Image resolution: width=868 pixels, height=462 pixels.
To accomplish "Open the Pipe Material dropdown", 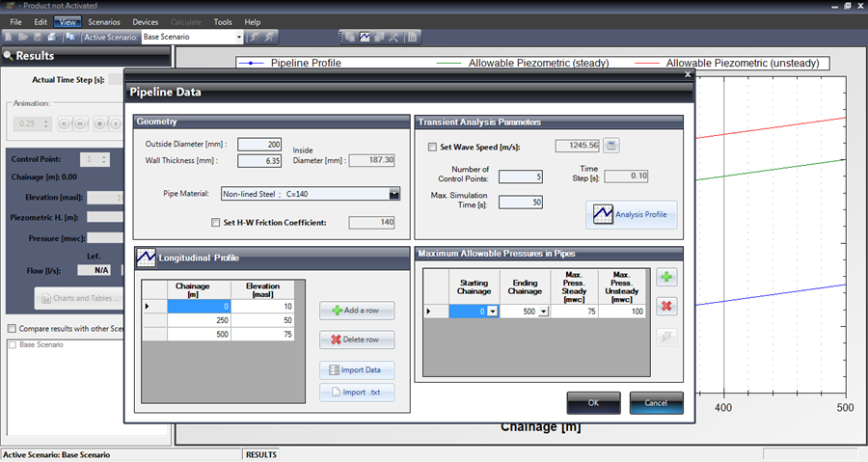I will (x=393, y=194).
